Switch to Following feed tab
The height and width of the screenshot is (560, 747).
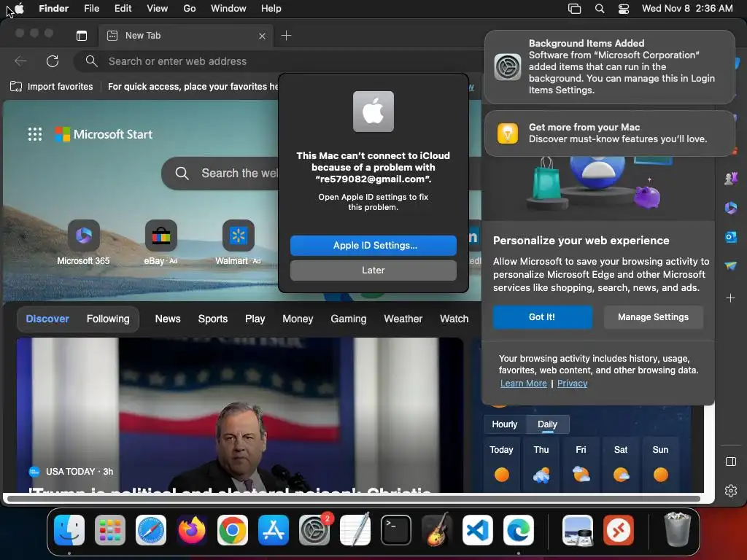pyautogui.click(x=108, y=319)
